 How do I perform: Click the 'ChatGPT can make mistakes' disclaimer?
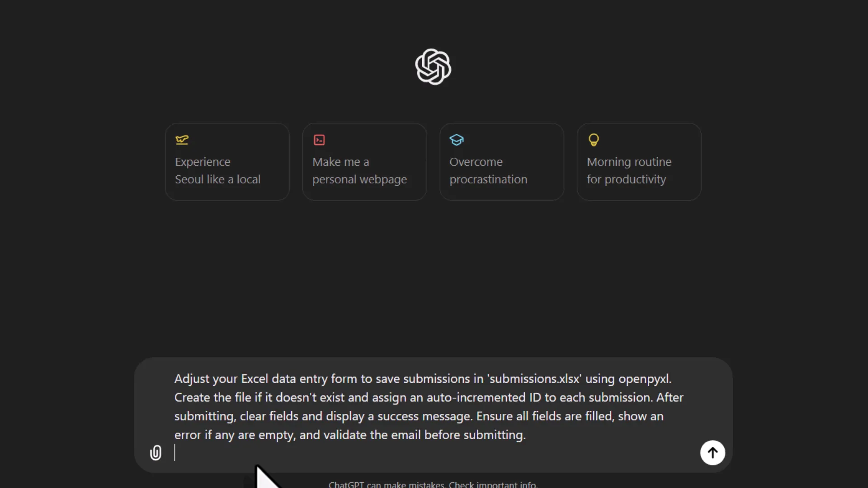pos(387,484)
